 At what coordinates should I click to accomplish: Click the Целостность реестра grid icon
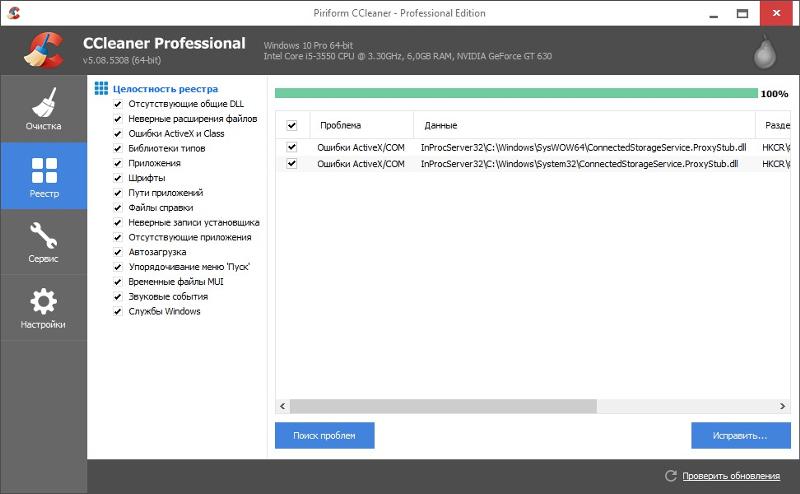click(101, 88)
